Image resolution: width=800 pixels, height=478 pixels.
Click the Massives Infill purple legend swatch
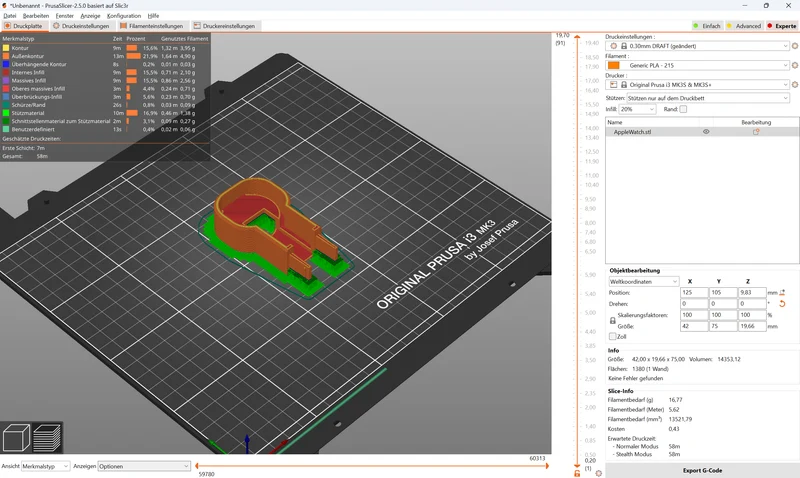(x=6, y=81)
